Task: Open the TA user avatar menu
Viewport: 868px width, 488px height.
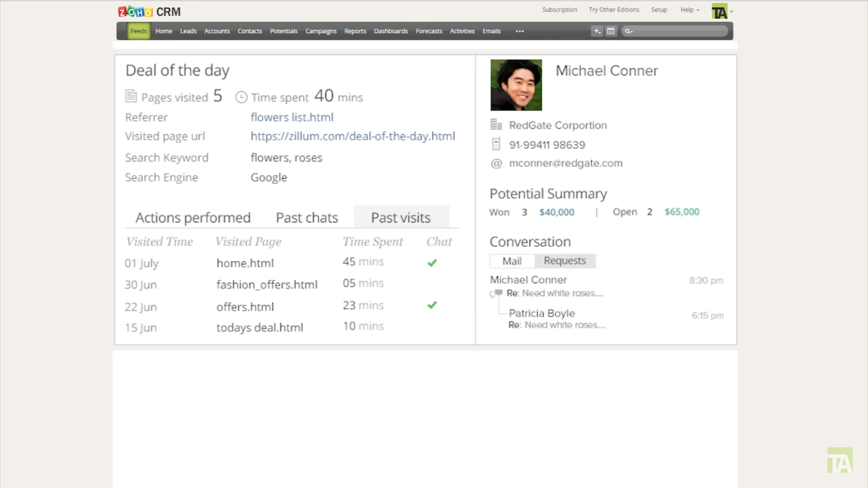Action: (x=722, y=11)
